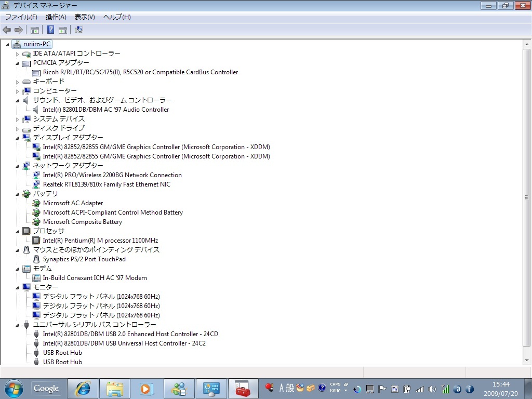532x399 pixels.
Task: Open the Windows Explorer folder on taskbar
Action: coord(115,388)
